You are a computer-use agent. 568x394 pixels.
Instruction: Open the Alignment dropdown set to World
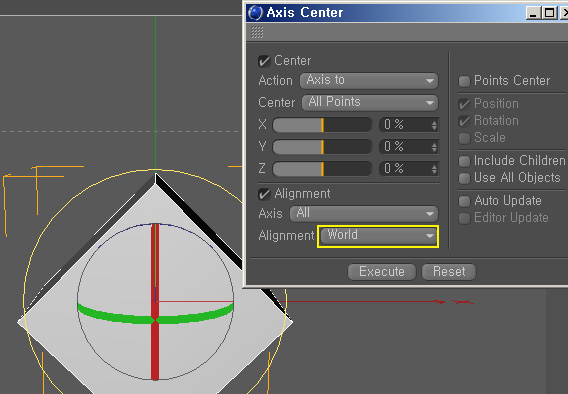[379, 236]
